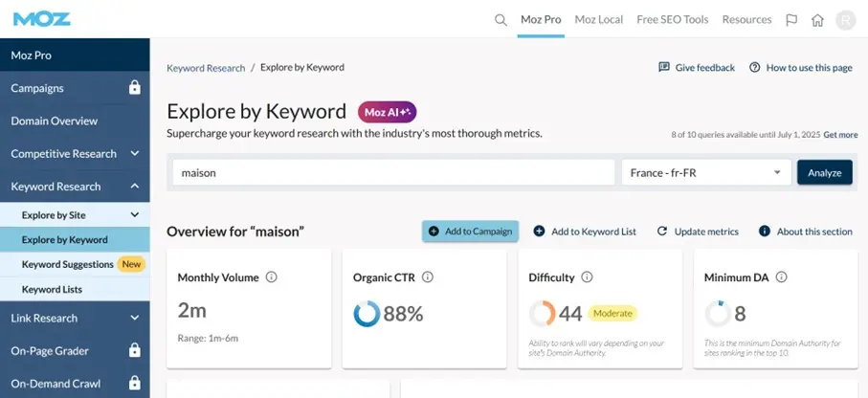Open the Moz Local tab

point(598,19)
